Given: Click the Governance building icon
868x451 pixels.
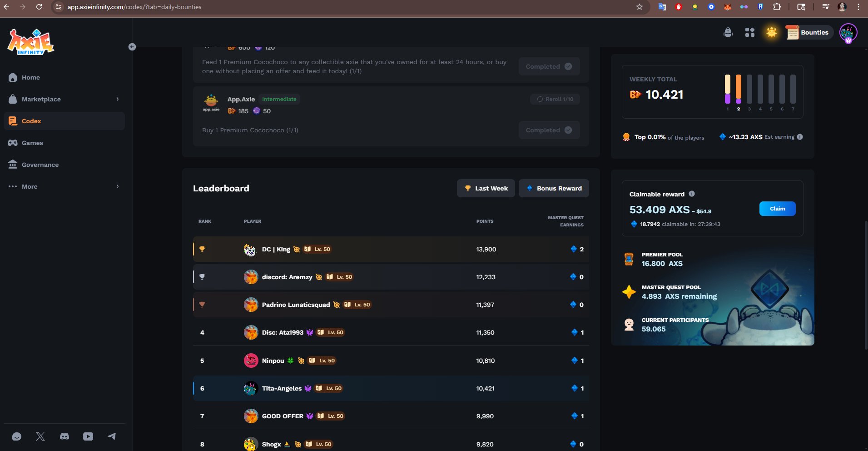Looking at the screenshot, I should pos(13,165).
